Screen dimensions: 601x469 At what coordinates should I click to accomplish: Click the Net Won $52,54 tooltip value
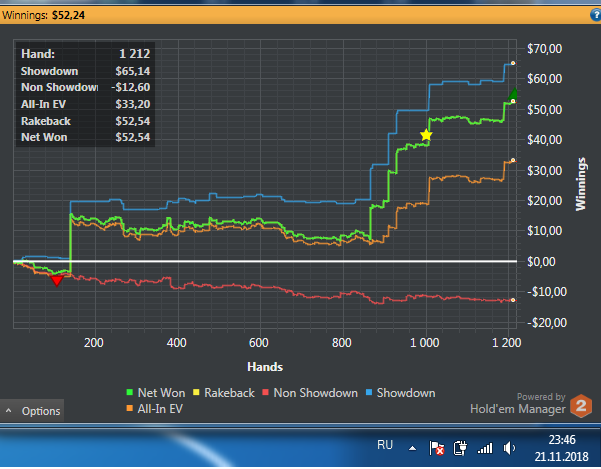[x=133, y=137]
